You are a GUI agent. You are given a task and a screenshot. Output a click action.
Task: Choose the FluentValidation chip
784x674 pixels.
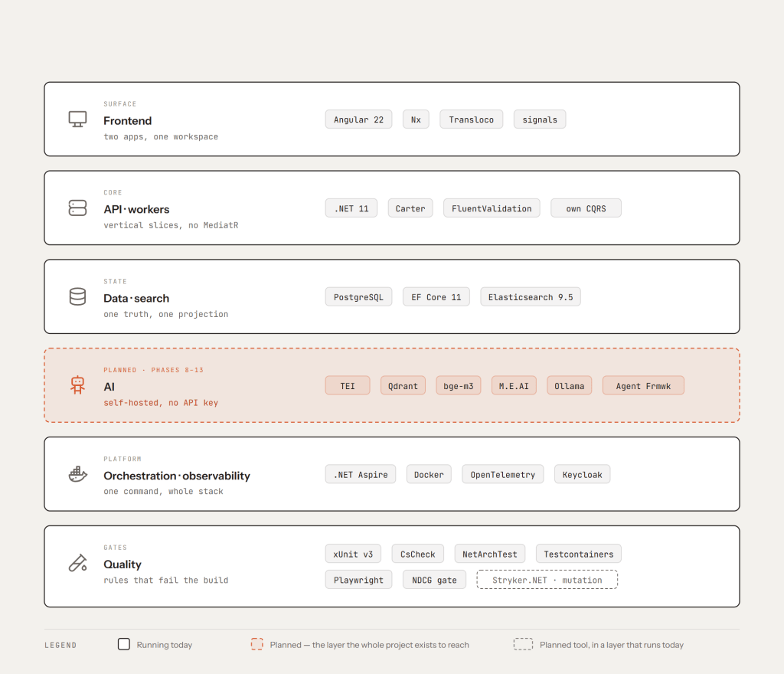492,208
